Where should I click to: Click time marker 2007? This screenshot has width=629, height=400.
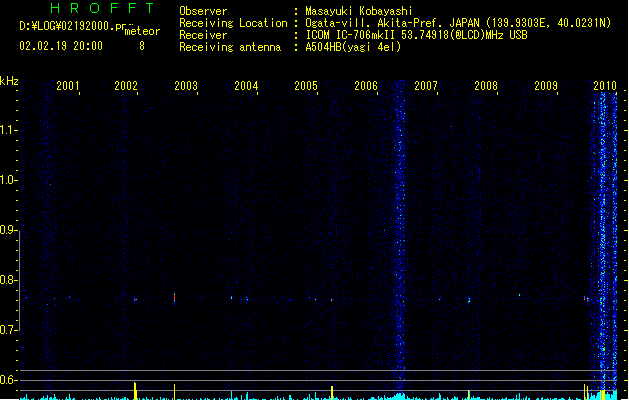pos(426,86)
